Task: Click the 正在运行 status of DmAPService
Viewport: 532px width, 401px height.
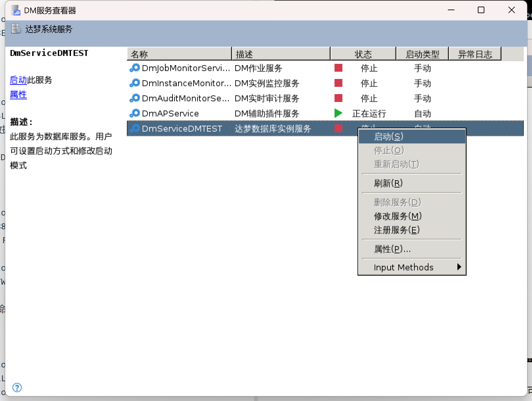Action: pos(369,113)
